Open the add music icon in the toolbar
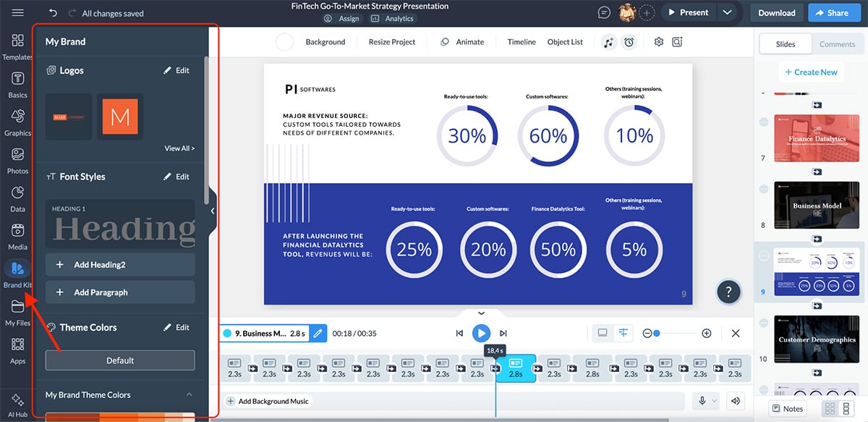 (x=610, y=42)
